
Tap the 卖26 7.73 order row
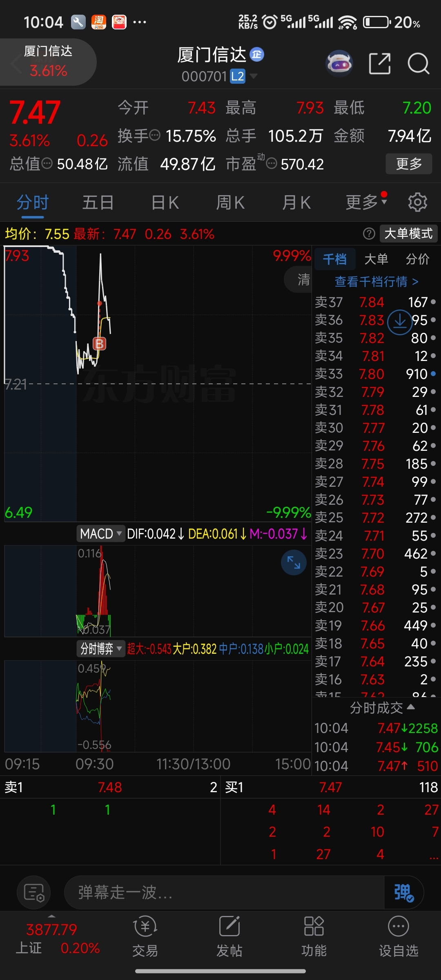point(376,500)
